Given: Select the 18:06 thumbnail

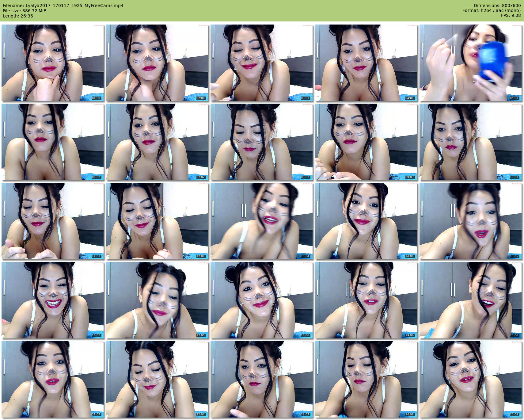Looking at the screenshot, I should point(262,300).
